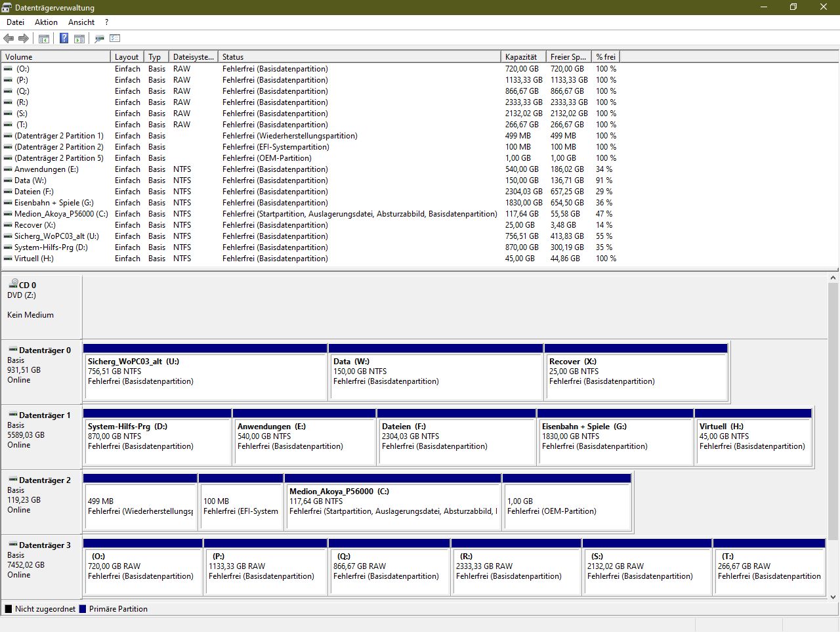Click the drive icon of Recover (X:) row
840x632 pixels.
point(8,224)
